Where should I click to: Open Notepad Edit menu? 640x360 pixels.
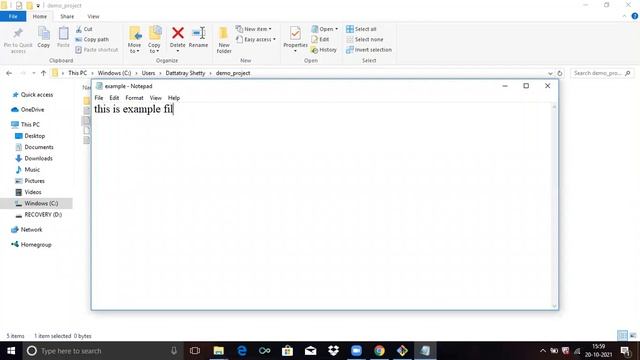click(x=114, y=98)
